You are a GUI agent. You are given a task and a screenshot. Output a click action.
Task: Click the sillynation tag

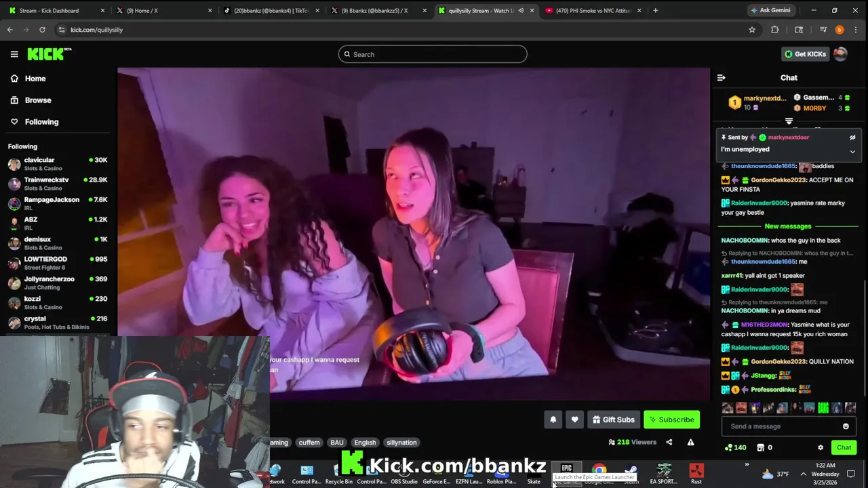coord(401,443)
